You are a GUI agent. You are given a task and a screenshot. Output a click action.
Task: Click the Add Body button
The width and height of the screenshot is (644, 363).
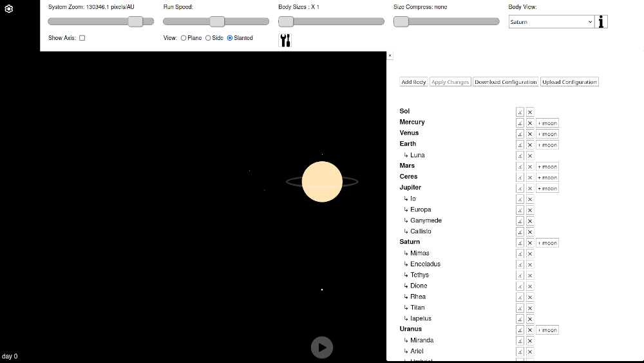pyautogui.click(x=413, y=82)
